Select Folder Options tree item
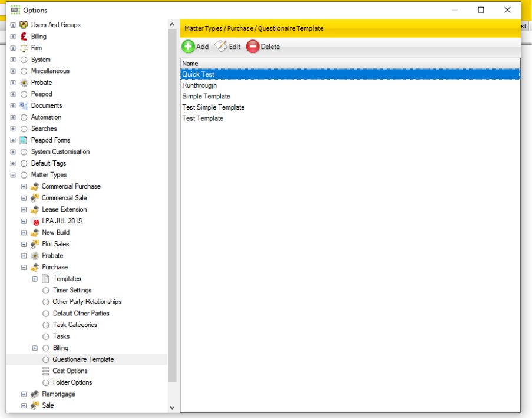The width and height of the screenshot is (532, 419). tap(72, 382)
